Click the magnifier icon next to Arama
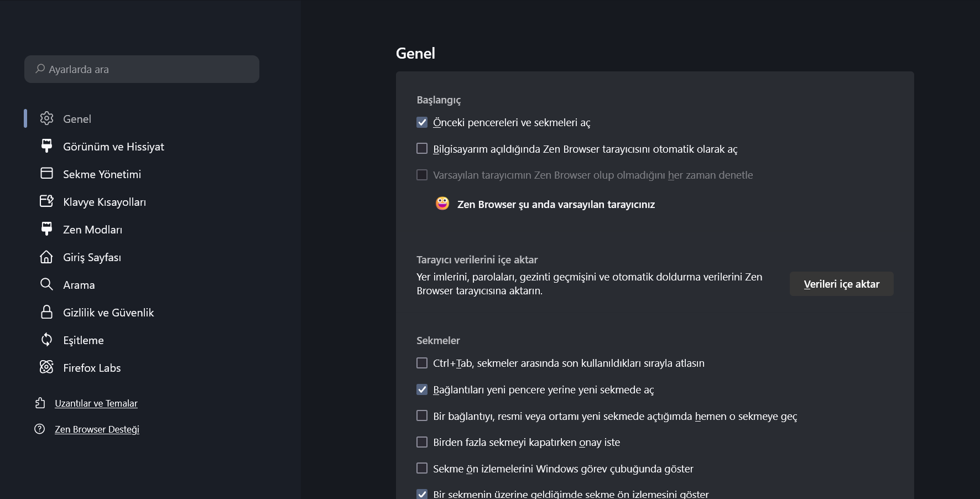980x499 pixels. 46,284
